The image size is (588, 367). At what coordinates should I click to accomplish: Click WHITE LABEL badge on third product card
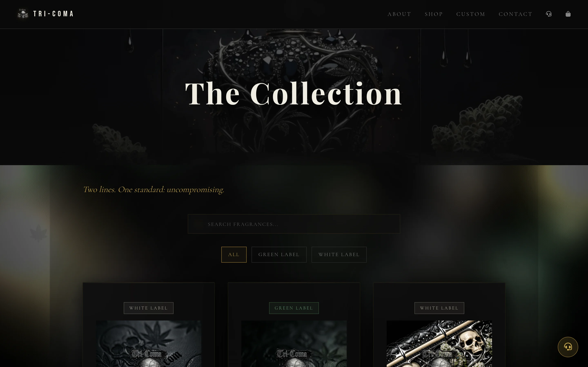[x=439, y=308]
